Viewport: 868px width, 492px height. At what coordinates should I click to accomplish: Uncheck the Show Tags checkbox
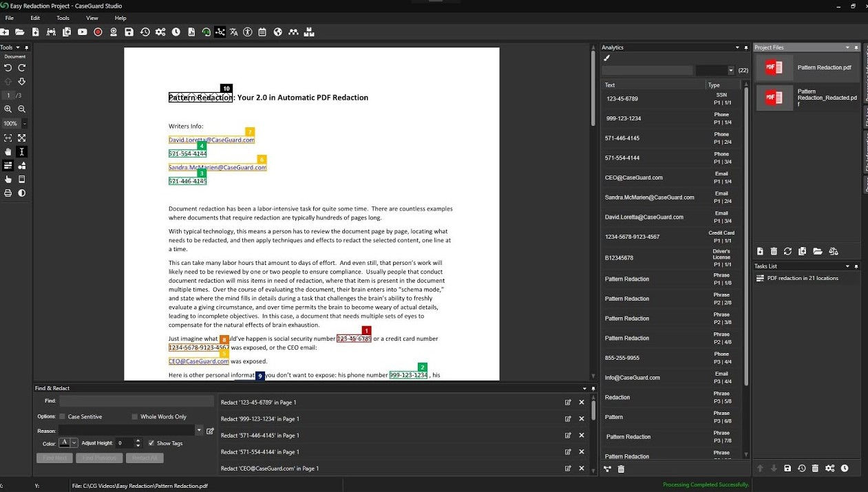(151, 443)
